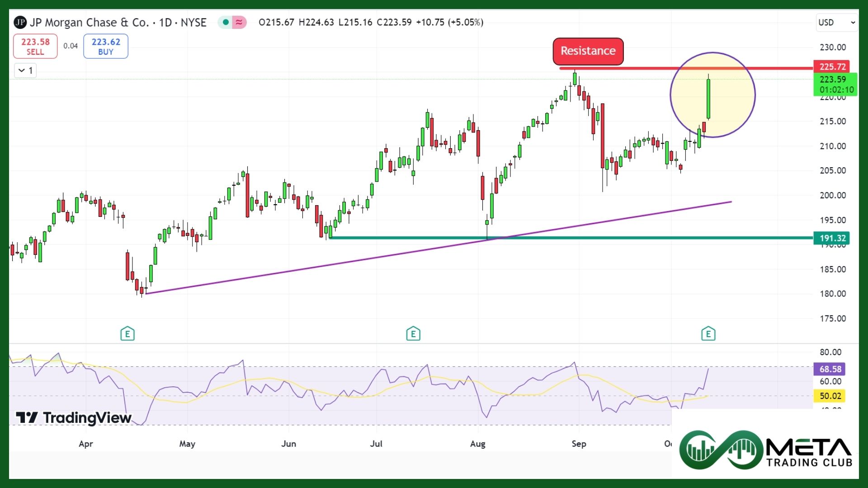Click the 191.32 support price label
Viewport: 868px width, 488px height.
(x=832, y=238)
